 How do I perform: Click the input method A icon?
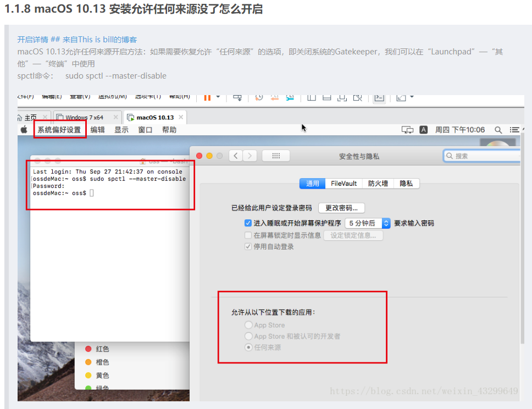point(423,130)
